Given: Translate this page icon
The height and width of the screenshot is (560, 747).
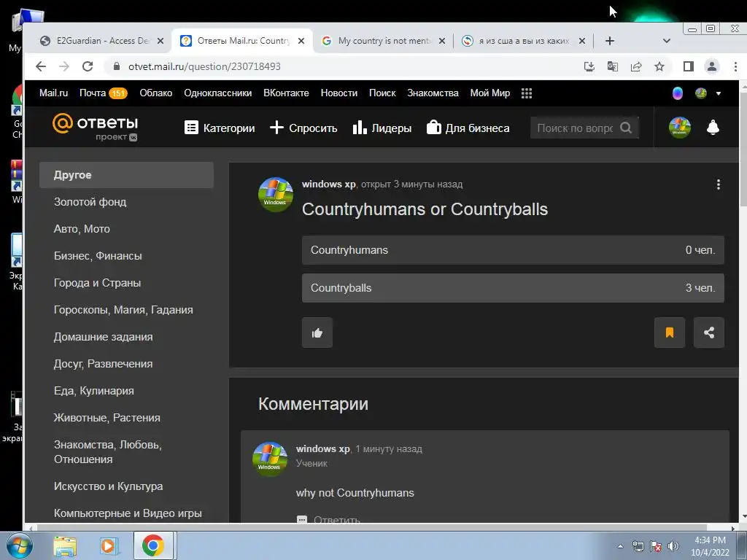Looking at the screenshot, I should [613, 66].
